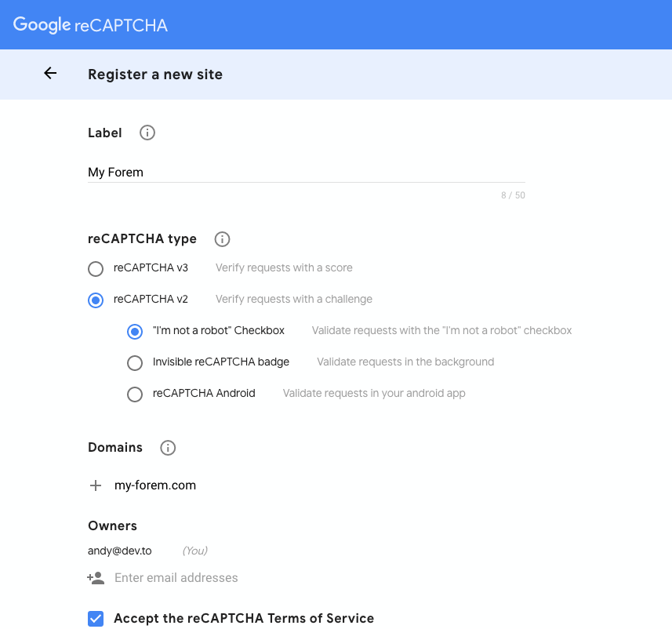Click the Label info icon
Screen dimensions: 672x629
pyautogui.click(x=147, y=133)
